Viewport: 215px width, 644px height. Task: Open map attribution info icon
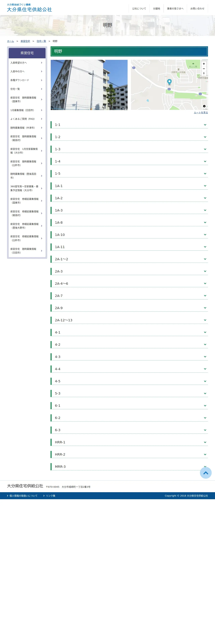tap(204, 106)
